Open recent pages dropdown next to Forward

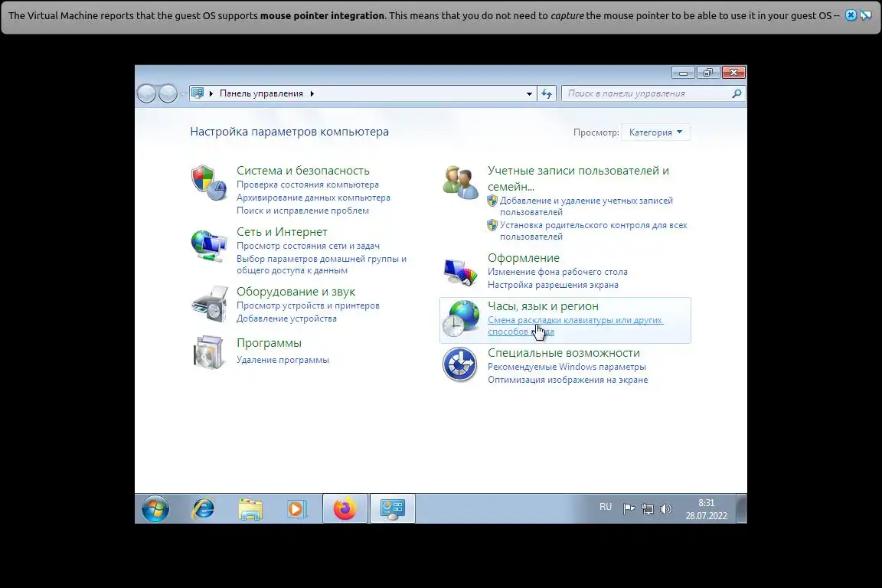click(x=183, y=94)
